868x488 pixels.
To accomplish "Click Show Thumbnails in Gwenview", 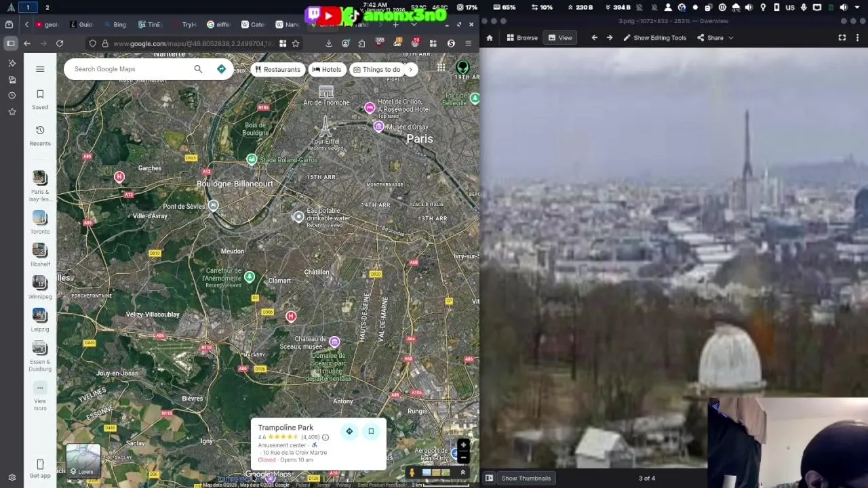I will (526, 478).
